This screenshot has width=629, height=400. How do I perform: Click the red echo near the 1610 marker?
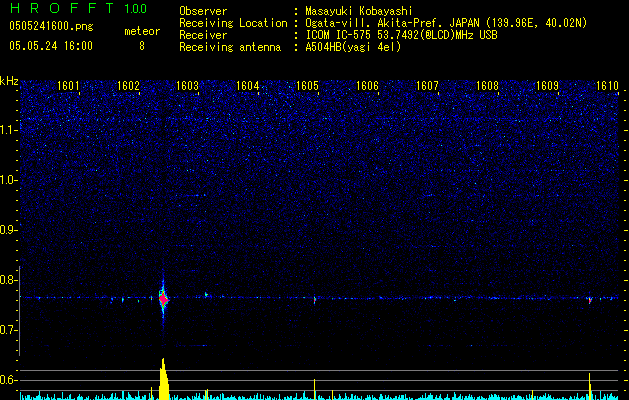590,300
